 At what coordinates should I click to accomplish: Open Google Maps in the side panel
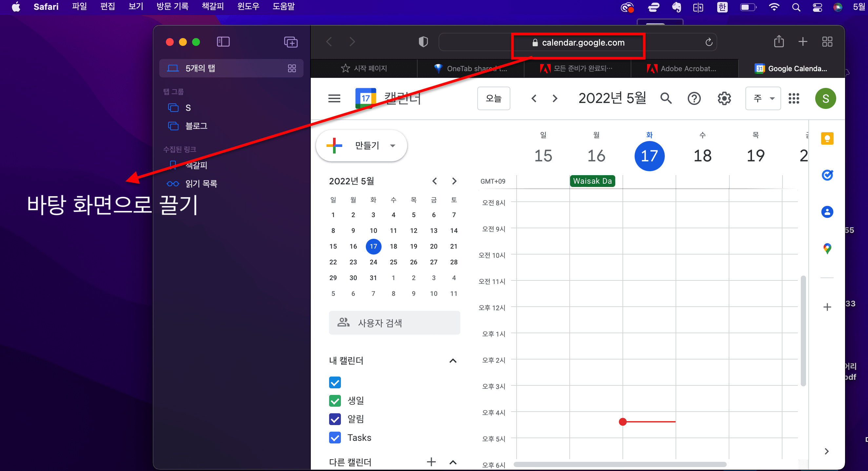coord(827,248)
